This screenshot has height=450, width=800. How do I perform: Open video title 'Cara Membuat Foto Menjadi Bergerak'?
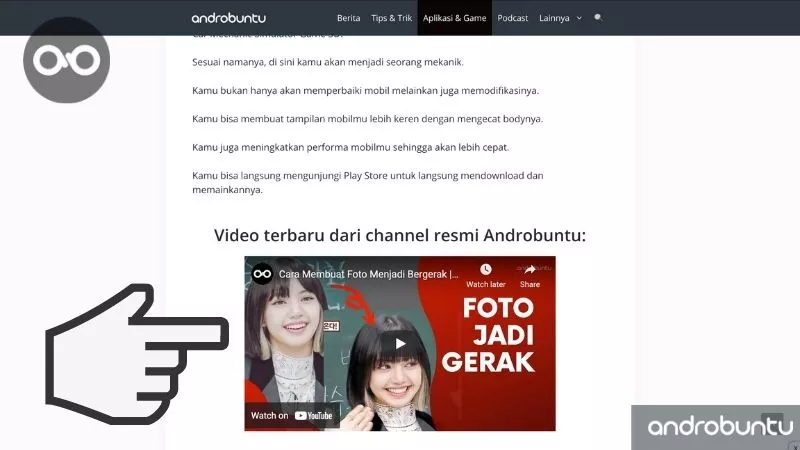[368, 274]
